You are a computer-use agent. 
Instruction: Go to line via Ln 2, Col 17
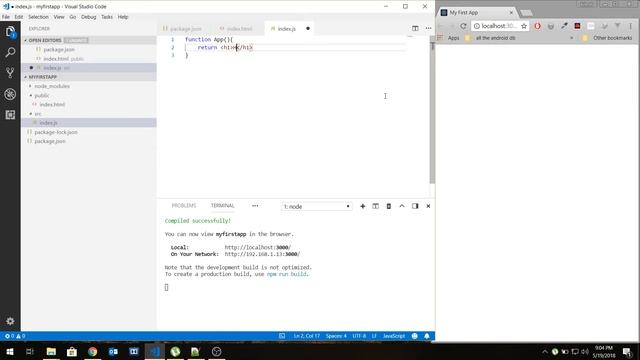point(307,336)
